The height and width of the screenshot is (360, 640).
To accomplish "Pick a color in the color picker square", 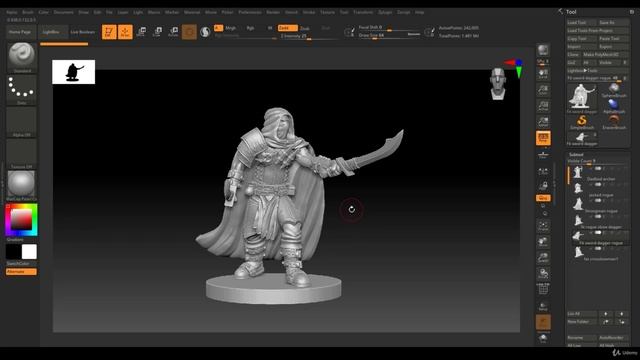I will tap(21, 220).
